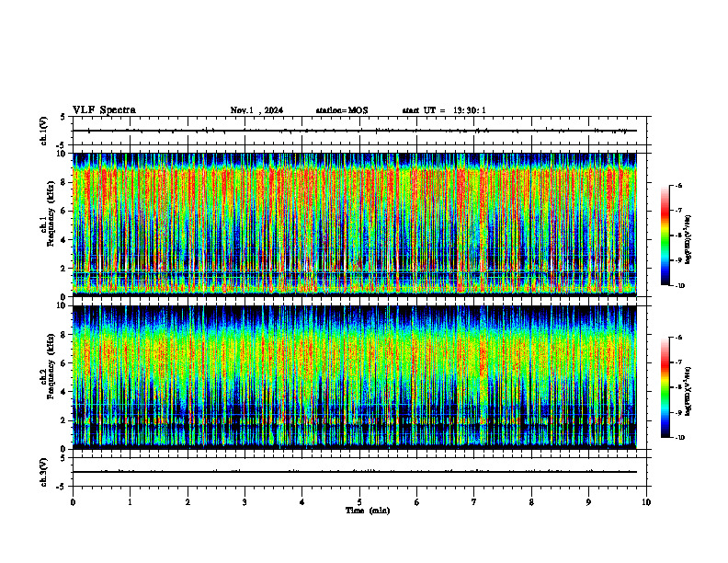Click the ch.2 frequency tick label "8"
The height and width of the screenshot is (563, 728).
coord(64,335)
